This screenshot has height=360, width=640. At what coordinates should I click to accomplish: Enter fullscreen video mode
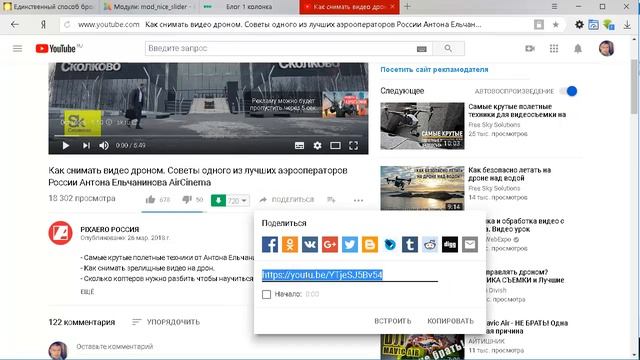coord(353,146)
